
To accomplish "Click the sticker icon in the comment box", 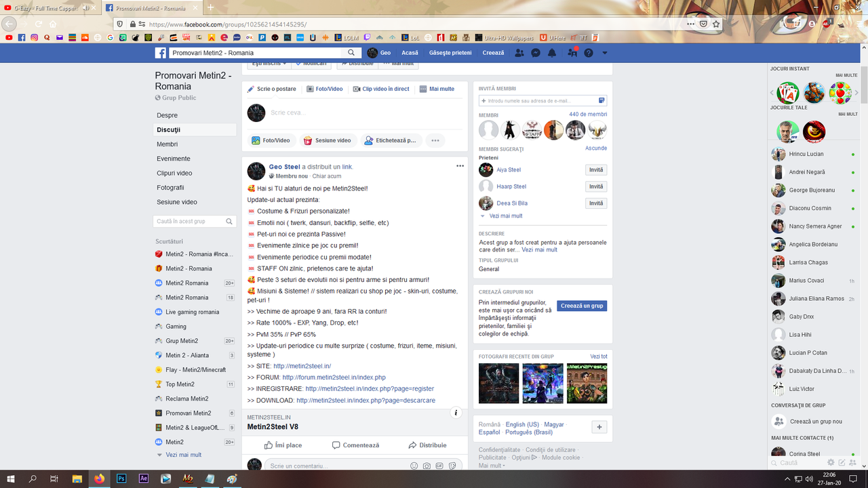I will pos(451,466).
